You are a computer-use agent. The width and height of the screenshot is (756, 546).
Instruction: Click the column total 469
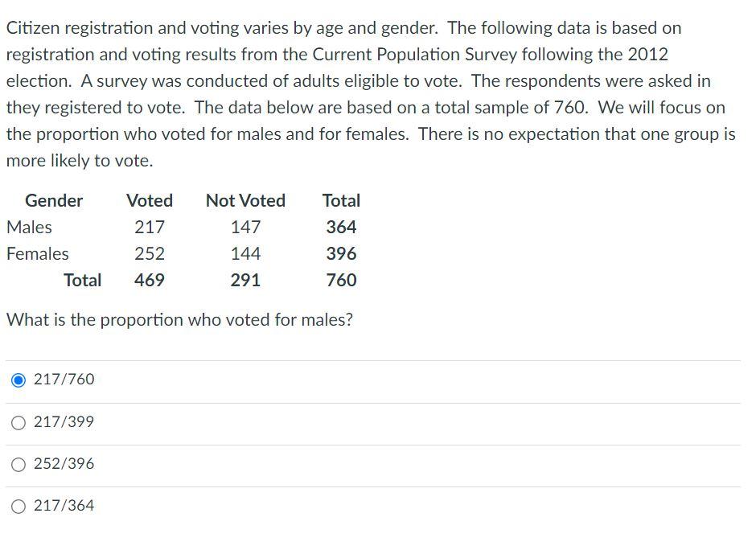pos(150,280)
